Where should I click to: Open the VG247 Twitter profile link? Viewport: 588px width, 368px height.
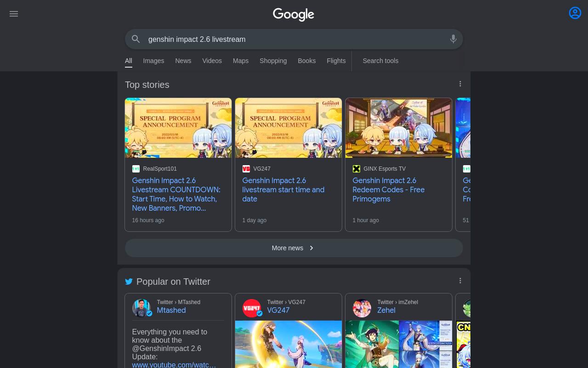click(x=278, y=310)
